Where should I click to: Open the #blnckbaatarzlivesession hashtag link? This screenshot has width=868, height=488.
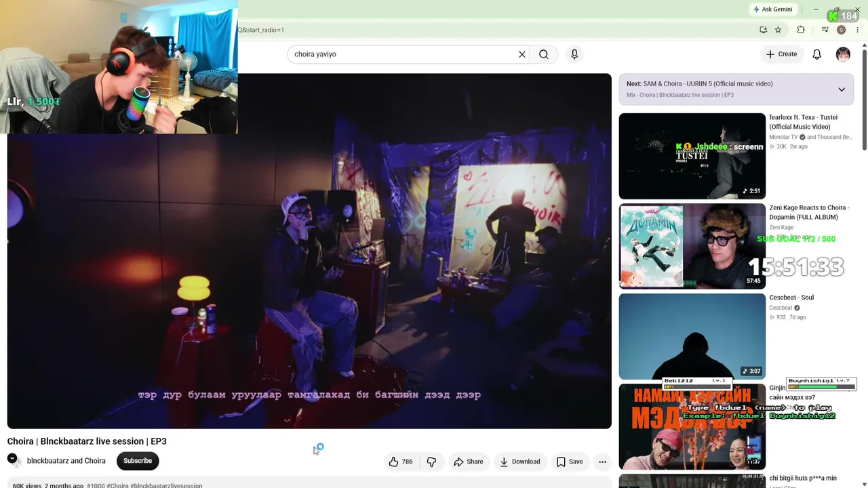click(x=166, y=485)
